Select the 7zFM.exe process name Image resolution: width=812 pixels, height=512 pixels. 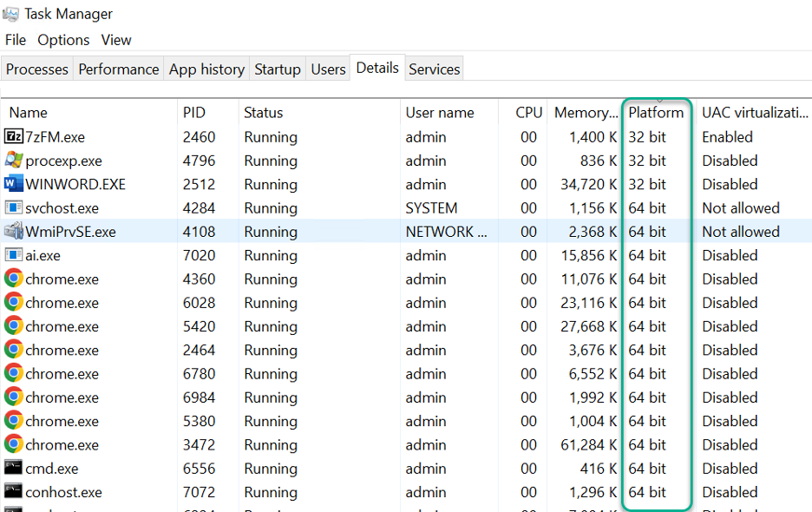point(55,137)
